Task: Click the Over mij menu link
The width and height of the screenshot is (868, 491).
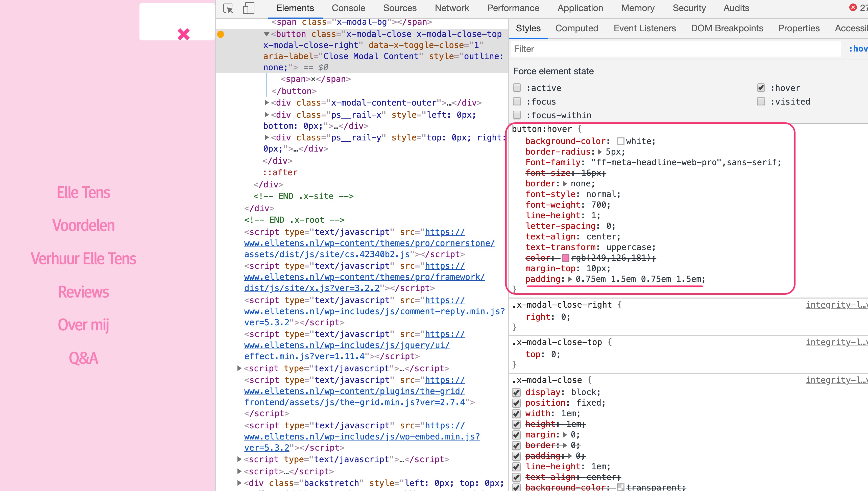Action: click(x=83, y=325)
